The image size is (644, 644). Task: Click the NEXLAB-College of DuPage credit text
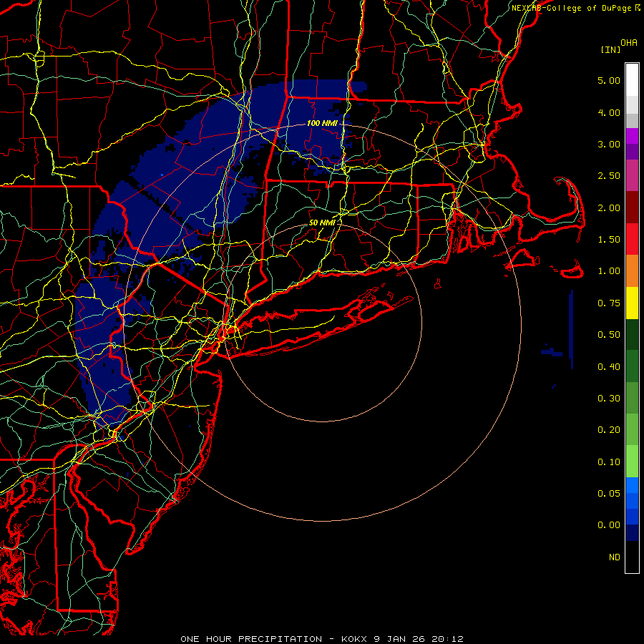pos(572,8)
